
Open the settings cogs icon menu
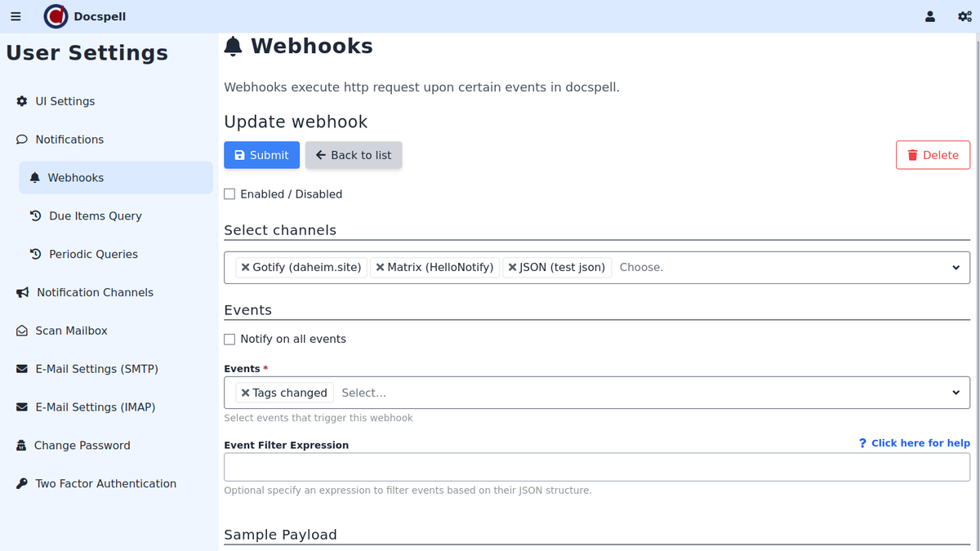click(x=964, y=16)
